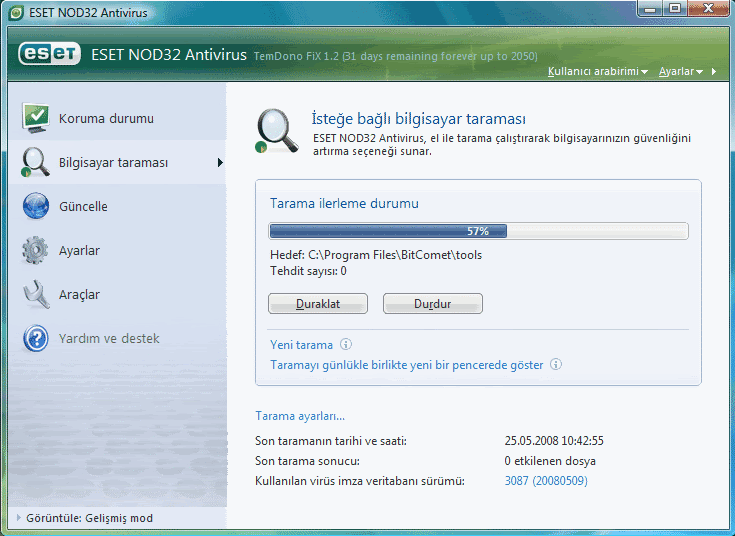Click the 0 etkilenen dosya result
The width and height of the screenshot is (735, 536).
[x=550, y=461]
